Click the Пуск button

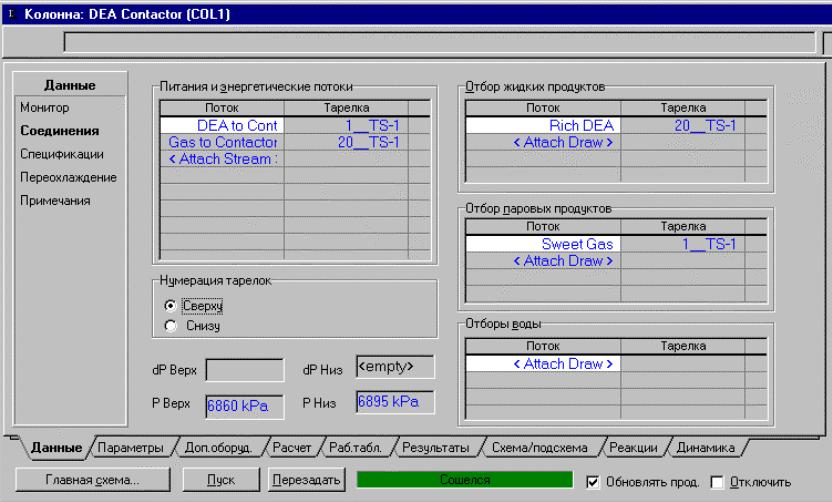pos(221,480)
